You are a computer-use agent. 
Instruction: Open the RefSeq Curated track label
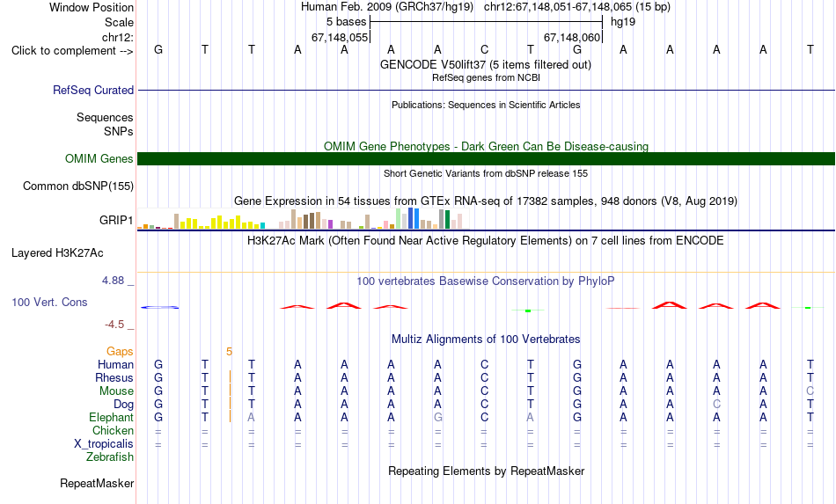[x=92, y=90]
